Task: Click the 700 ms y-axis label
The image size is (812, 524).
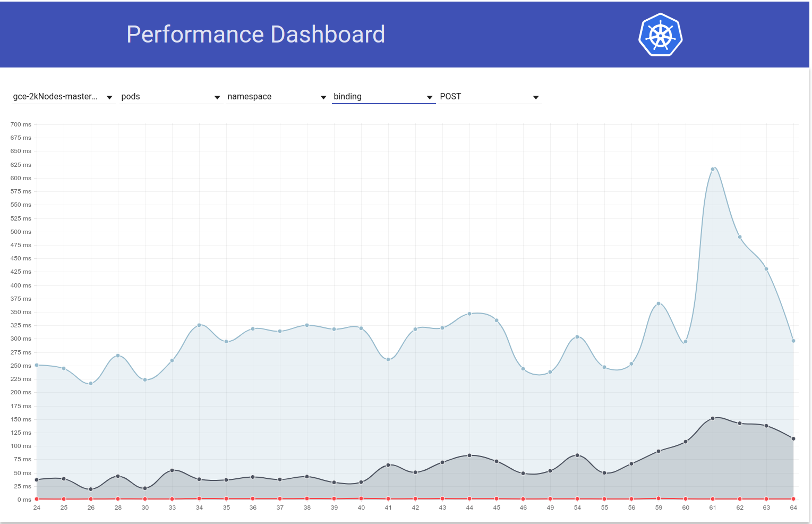Action: [x=21, y=124]
